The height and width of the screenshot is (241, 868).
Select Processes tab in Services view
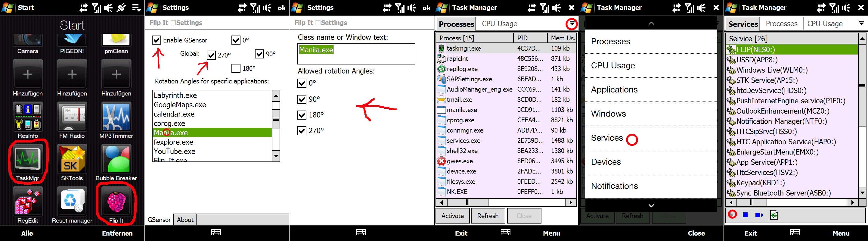781,23
